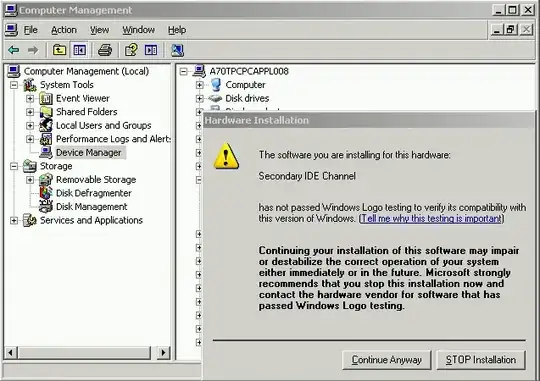Restore the inner MMC child window

point(511,30)
